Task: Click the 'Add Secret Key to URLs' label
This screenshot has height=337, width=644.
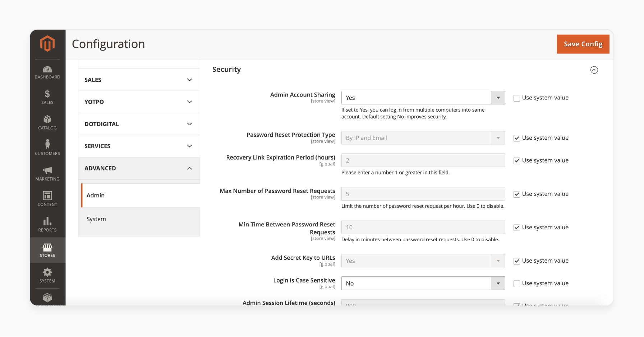Action: click(303, 258)
